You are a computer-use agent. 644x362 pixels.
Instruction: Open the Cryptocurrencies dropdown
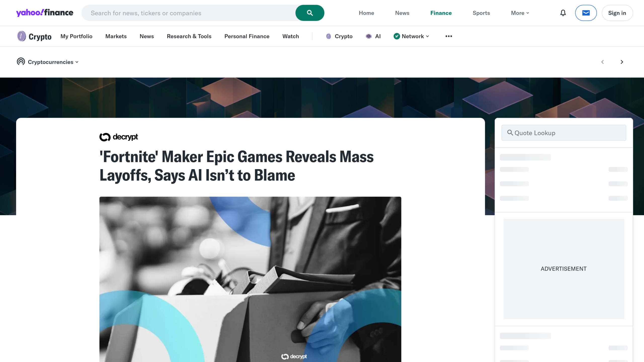click(x=53, y=62)
